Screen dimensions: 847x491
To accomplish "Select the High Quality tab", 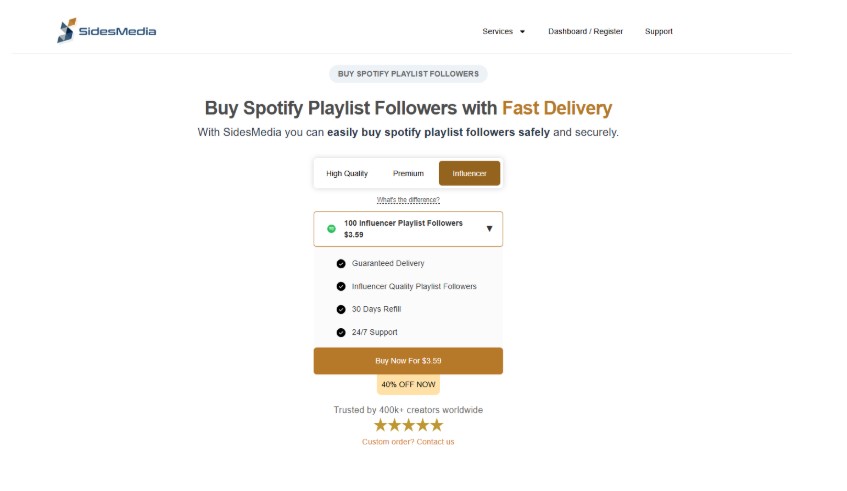I will 347,174.
